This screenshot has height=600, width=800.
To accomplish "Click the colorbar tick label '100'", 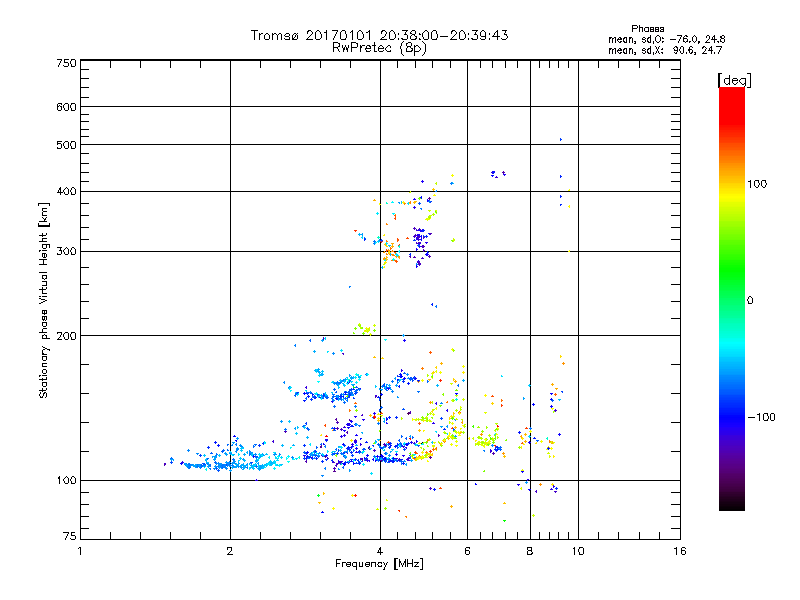I will coord(757,184).
